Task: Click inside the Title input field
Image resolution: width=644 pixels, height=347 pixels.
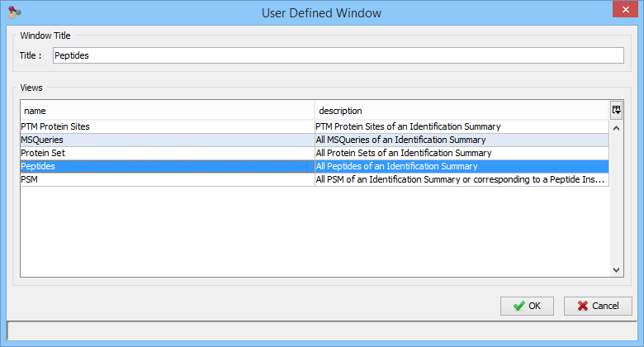Action: [x=339, y=55]
